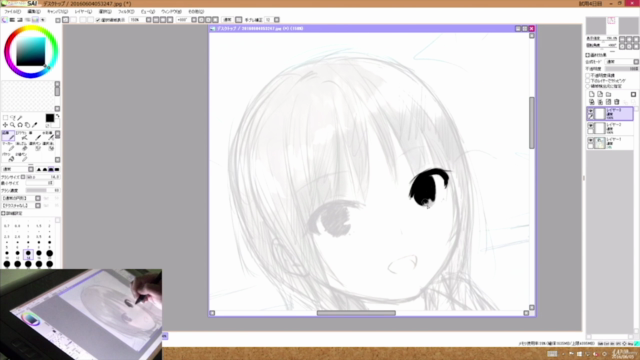Open canvas rotation angle dropdown arrow
This screenshot has width=640, height=360.
pos(194,20)
